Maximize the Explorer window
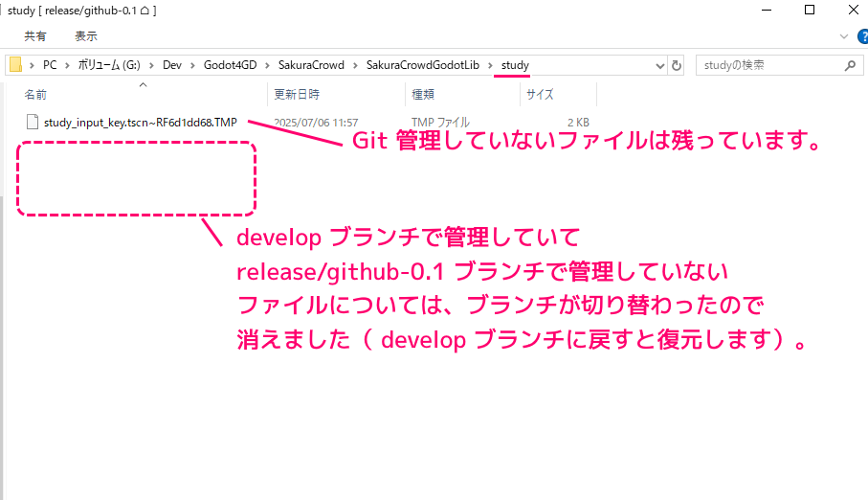This screenshot has height=500, width=868. point(809,11)
